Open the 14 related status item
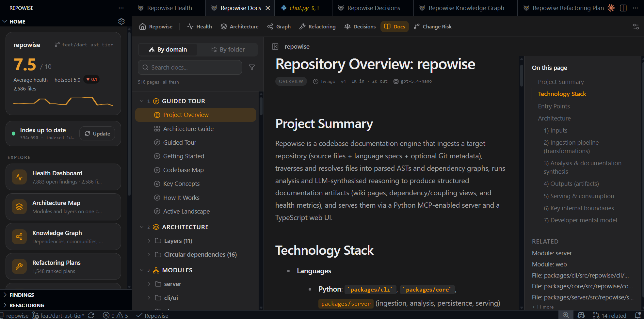Image resolution: width=644 pixels, height=319 pixels. click(610, 315)
